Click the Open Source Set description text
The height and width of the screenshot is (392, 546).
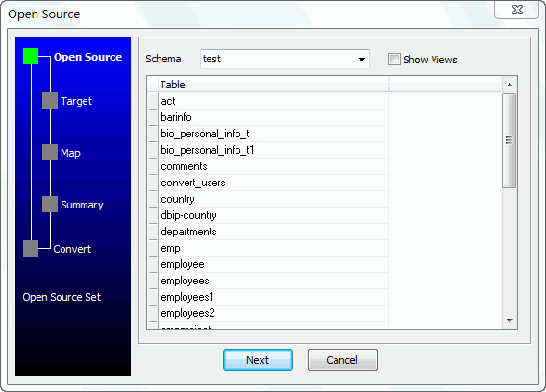62,297
